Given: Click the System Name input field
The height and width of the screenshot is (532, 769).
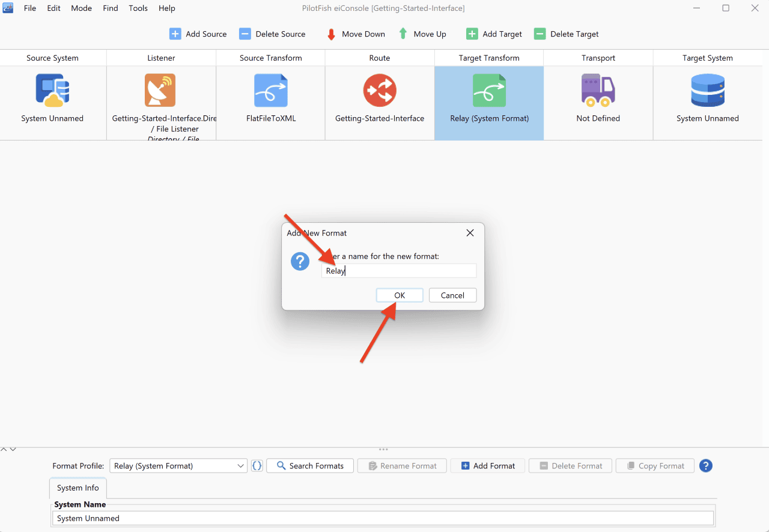Looking at the screenshot, I should tap(383, 518).
